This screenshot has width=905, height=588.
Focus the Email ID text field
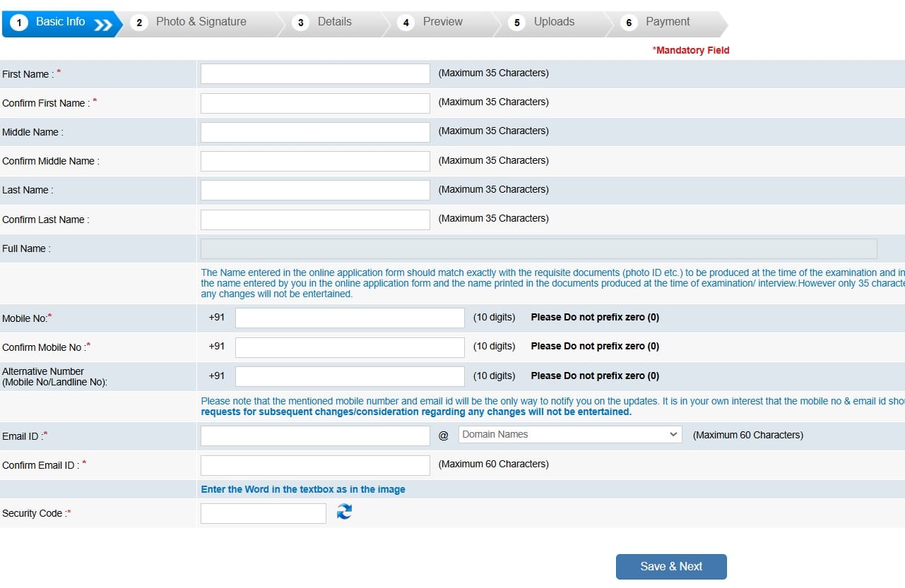tap(315, 436)
